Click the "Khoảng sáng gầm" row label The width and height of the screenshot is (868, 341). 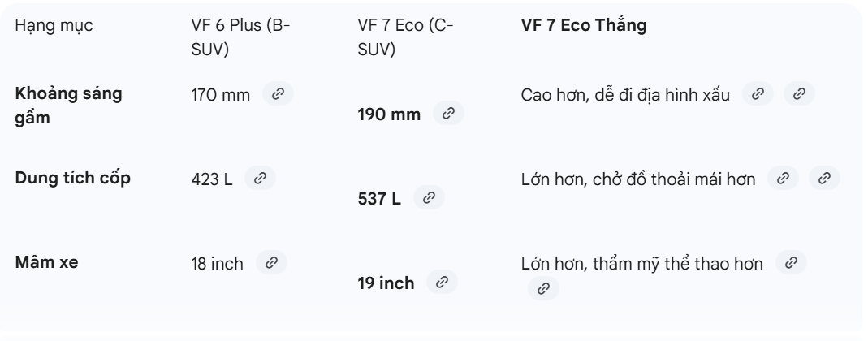coord(70,106)
